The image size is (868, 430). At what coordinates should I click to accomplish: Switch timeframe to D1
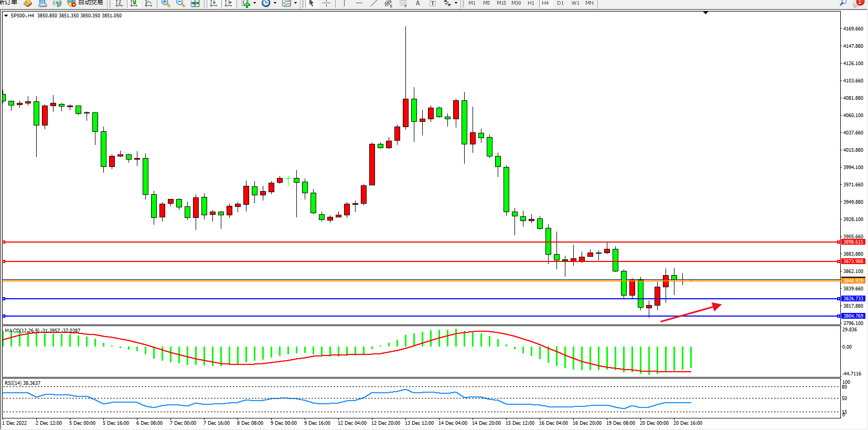click(560, 3)
